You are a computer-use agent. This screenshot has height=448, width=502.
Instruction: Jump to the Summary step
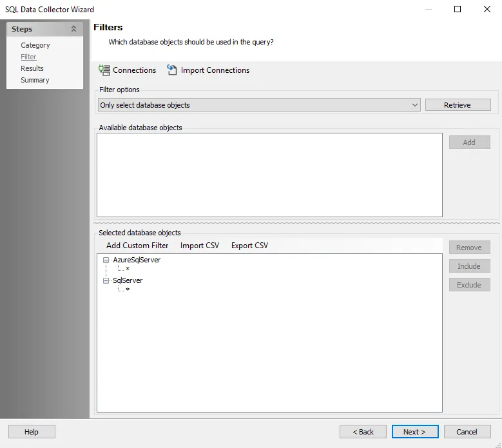point(35,80)
